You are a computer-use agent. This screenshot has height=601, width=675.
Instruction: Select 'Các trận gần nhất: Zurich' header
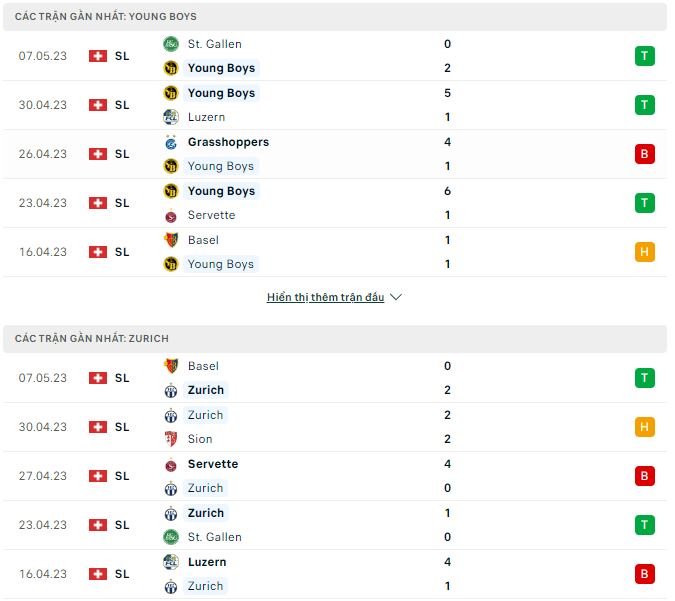tap(92, 339)
